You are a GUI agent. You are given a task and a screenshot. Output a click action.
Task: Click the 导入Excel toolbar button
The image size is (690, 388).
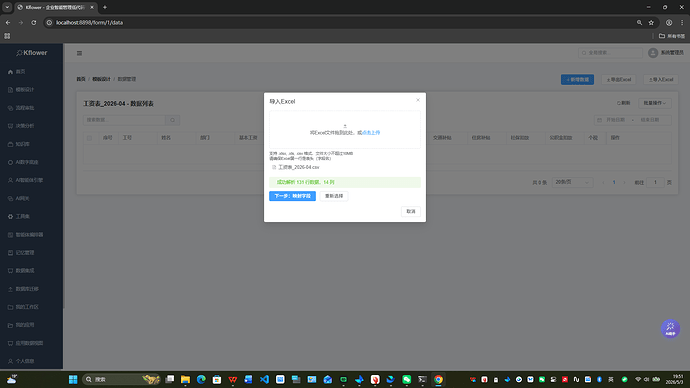tap(661, 80)
